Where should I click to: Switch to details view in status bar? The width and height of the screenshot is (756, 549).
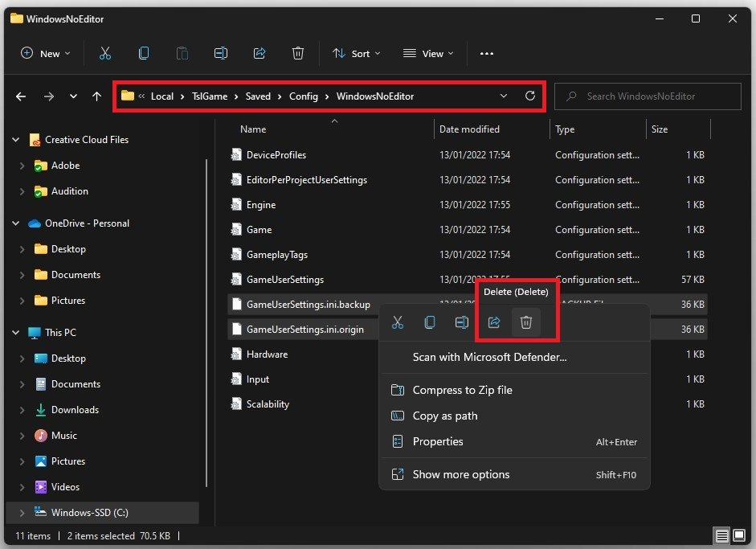[x=721, y=535]
